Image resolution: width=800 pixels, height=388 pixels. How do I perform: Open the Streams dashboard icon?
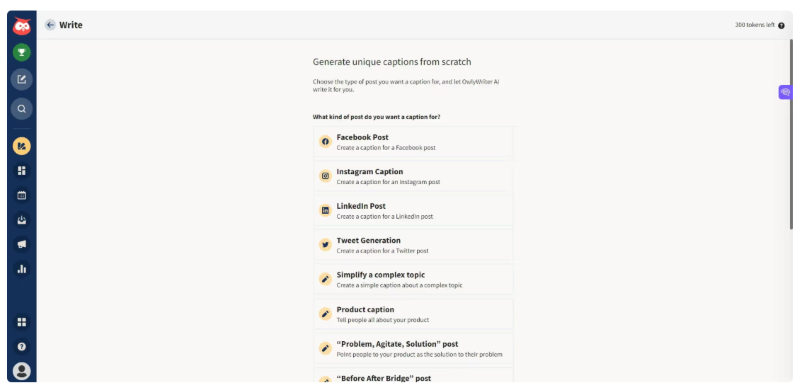click(21, 171)
